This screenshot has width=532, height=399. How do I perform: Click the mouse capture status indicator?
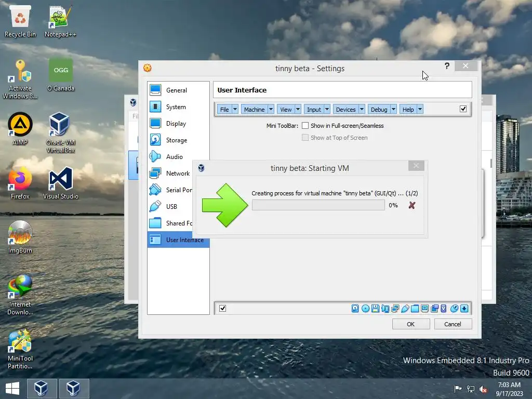[x=454, y=309]
